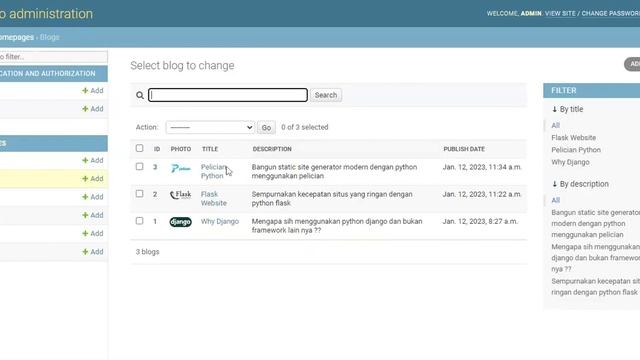This screenshot has width=640, height=360.
Task: Click VIEW SITE in the header
Action: click(560, 13)
